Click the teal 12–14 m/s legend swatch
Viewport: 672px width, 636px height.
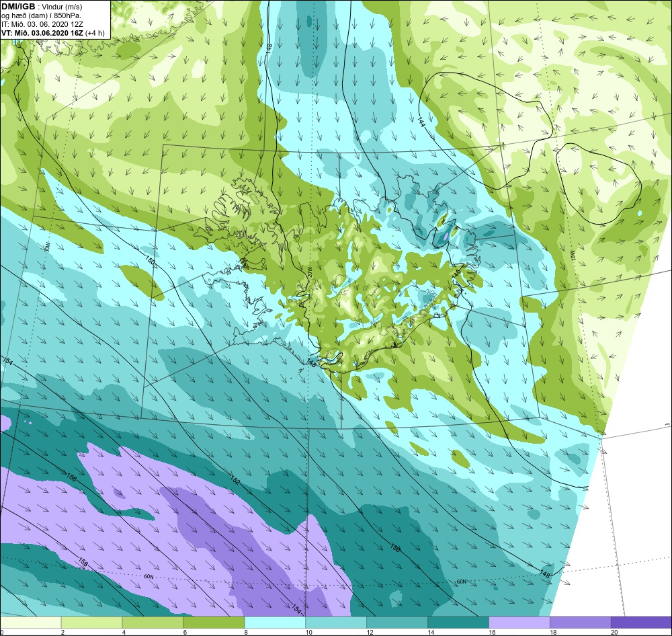click(397, 622)
